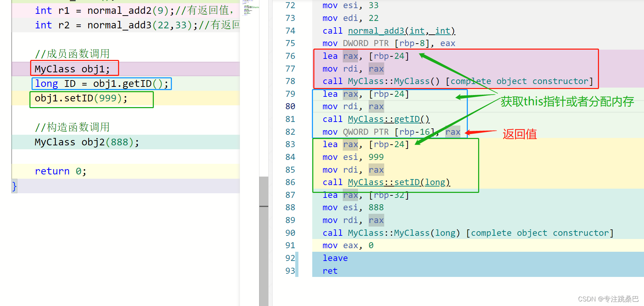Open the normal_add3(int, int) link in assembly
Screen dimensions: 644x306
point(401,31)
